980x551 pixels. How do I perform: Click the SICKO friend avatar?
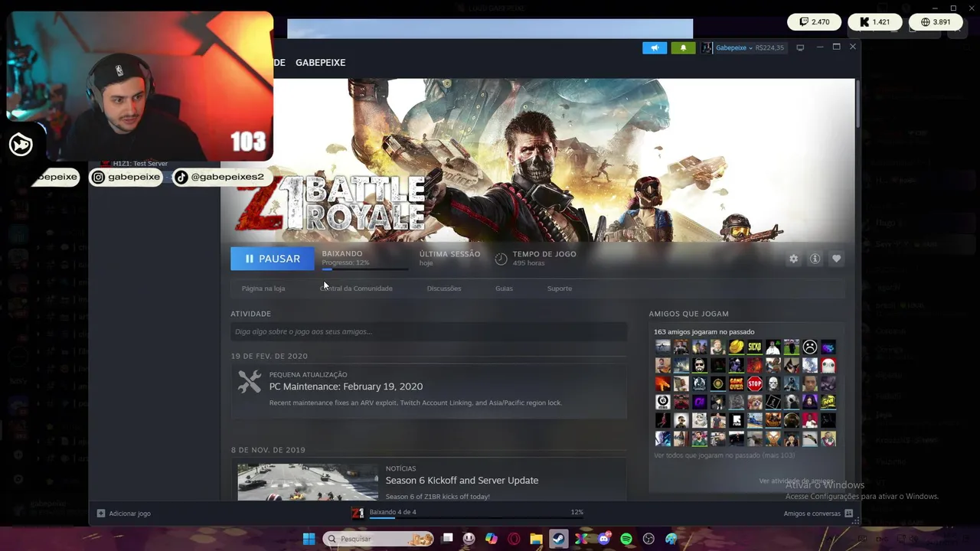tap(755, 347)
